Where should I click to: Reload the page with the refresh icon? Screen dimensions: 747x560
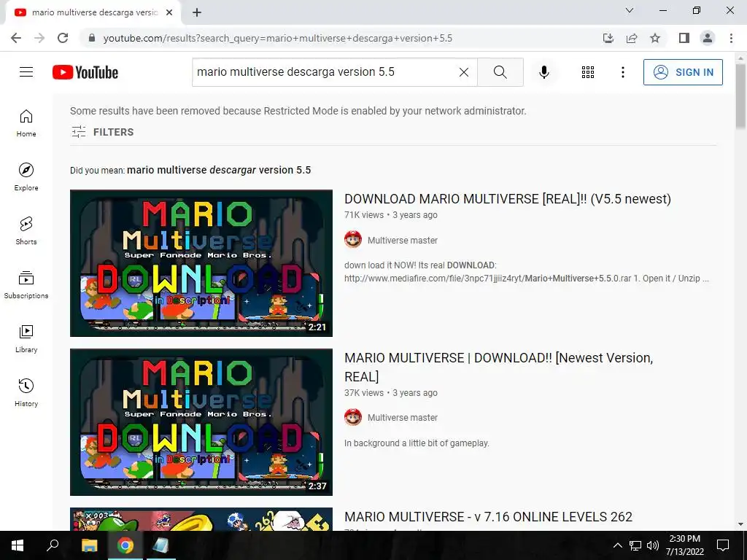coord(63,38)
